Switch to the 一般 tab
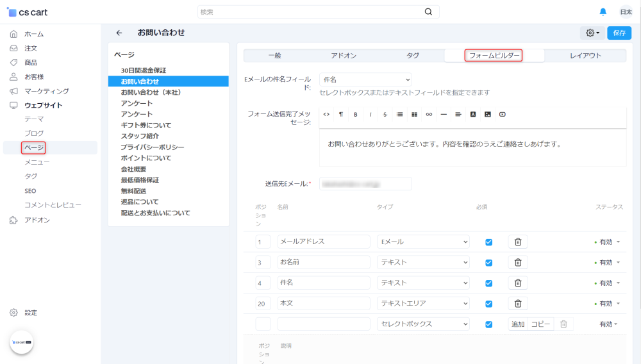The image size is (641, 364). click(275, 56)
